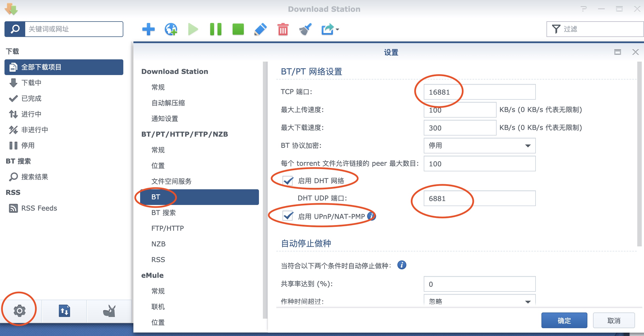Viewport: 644px width, 336px height.
Task: Pause task with green pause icon
Action: (216, 29)
